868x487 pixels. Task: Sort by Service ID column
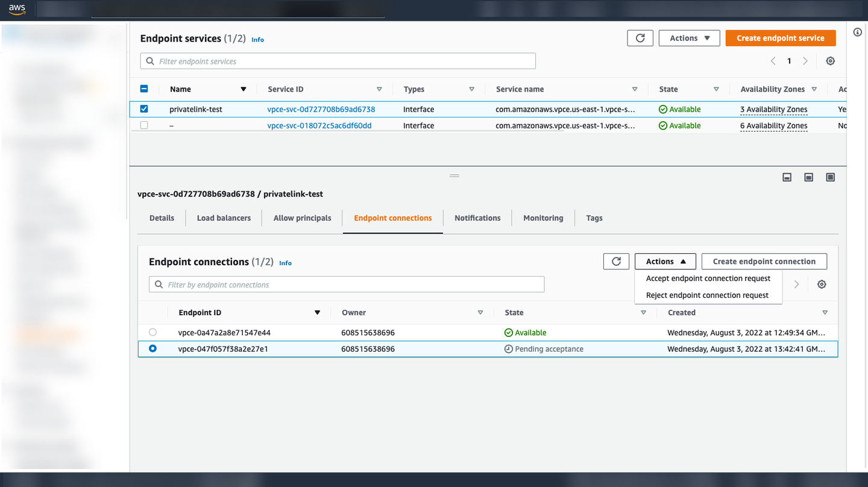click(379, 89)
